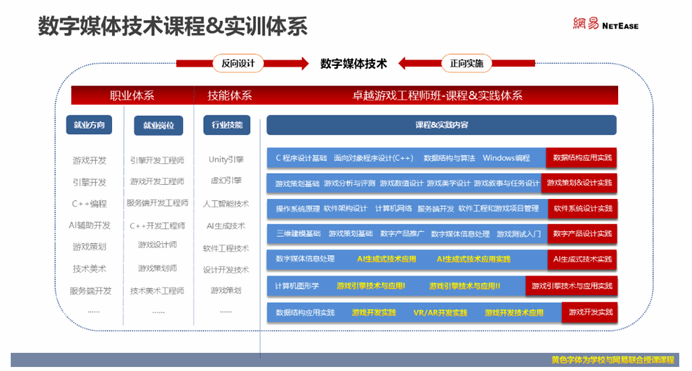Select the slide title 数字媒体技术课程&实训体系
This screenshot has height=371, width=692.
[173, 26]
